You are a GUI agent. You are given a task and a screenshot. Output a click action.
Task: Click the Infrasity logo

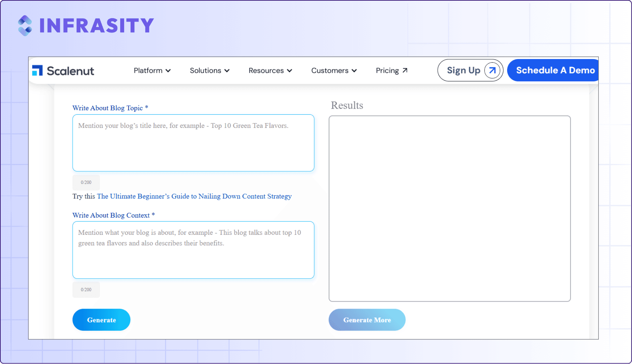pos(86,26)
